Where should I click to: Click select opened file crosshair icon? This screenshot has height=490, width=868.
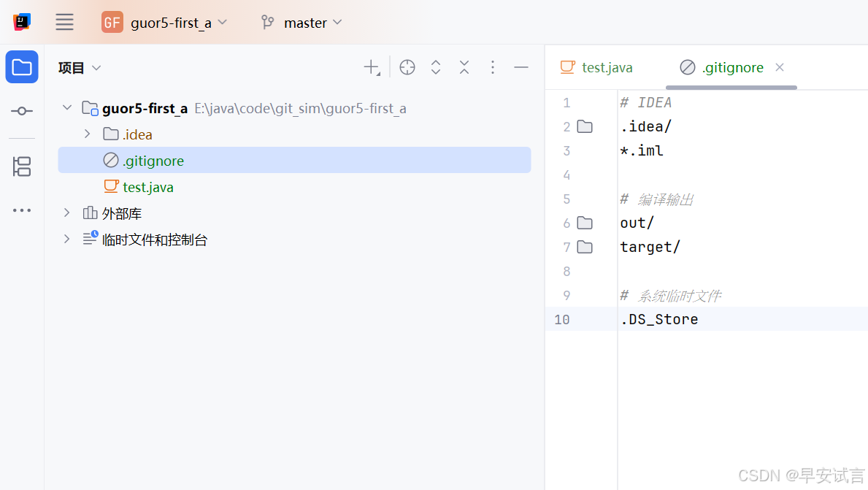click(407, 67)
